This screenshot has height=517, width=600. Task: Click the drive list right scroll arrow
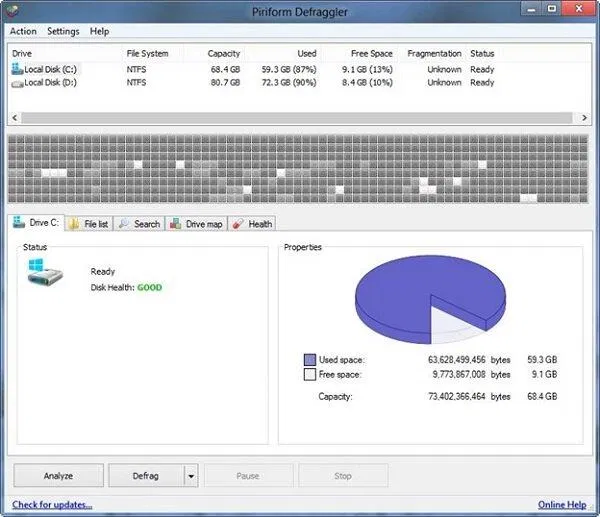click(584, 118)
